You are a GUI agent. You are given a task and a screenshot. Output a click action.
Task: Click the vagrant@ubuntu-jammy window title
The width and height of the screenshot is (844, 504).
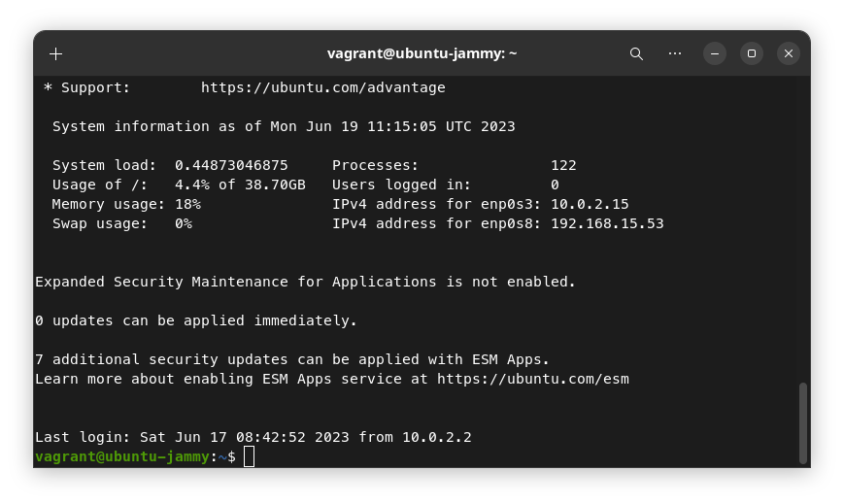pyautogui.click(x=422, y=53)
